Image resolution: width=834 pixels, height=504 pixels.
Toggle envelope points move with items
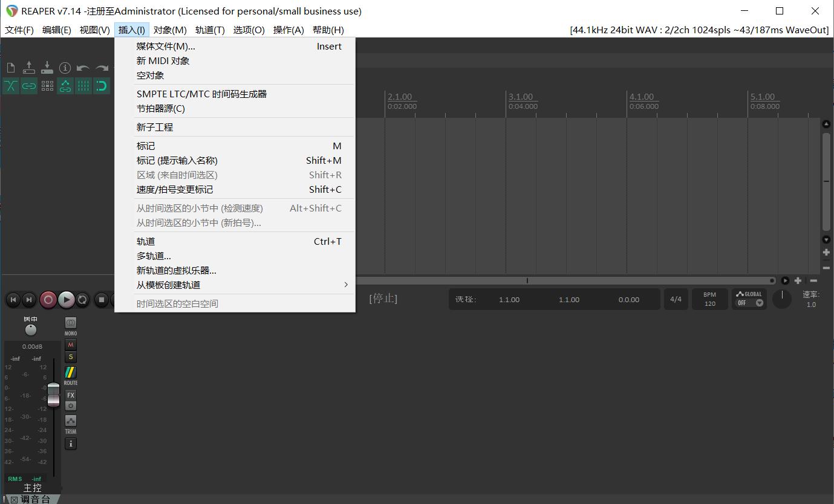pos(65,86)
